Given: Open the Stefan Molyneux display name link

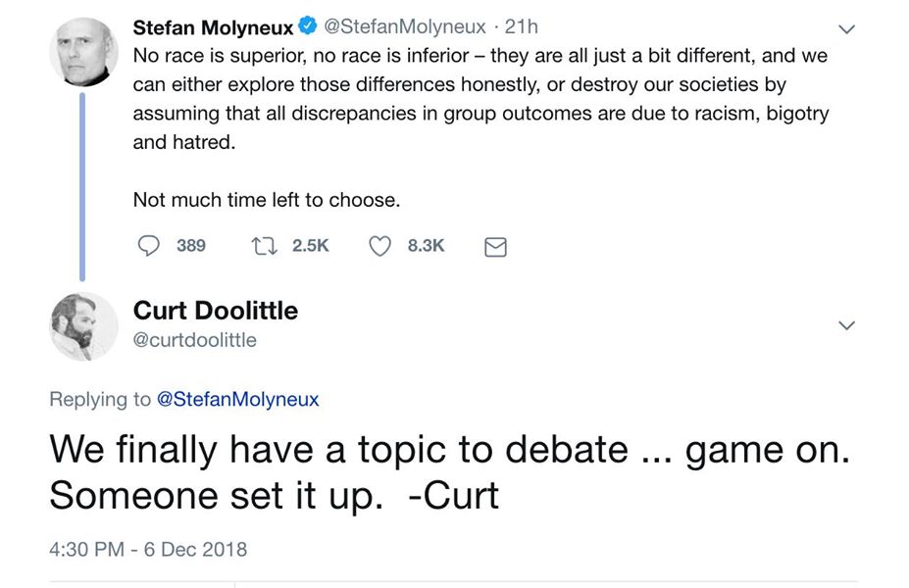Looking at the screenshot, I should (x=213, y=27).
